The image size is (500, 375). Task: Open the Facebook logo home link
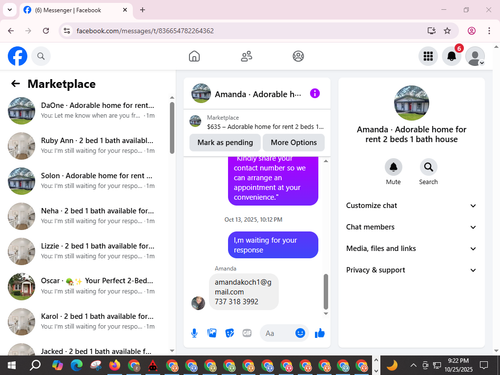coord(17,56)
